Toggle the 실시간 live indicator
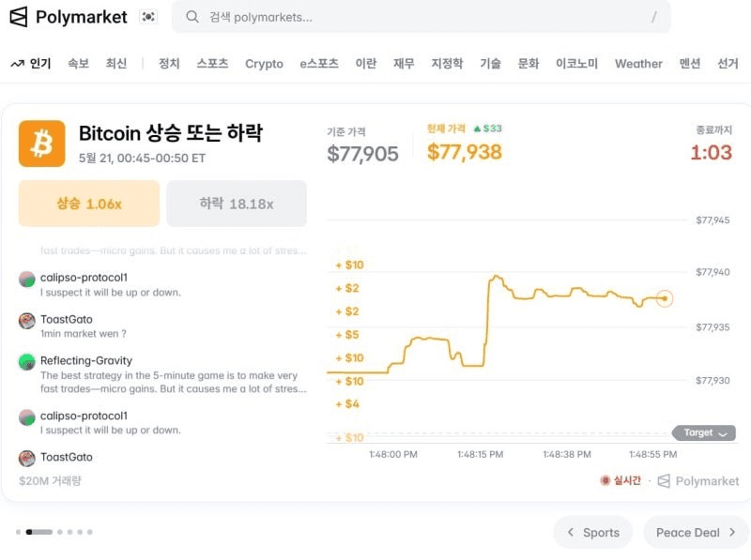The width and height of the screenshot is (751, 560). point(621,480)
